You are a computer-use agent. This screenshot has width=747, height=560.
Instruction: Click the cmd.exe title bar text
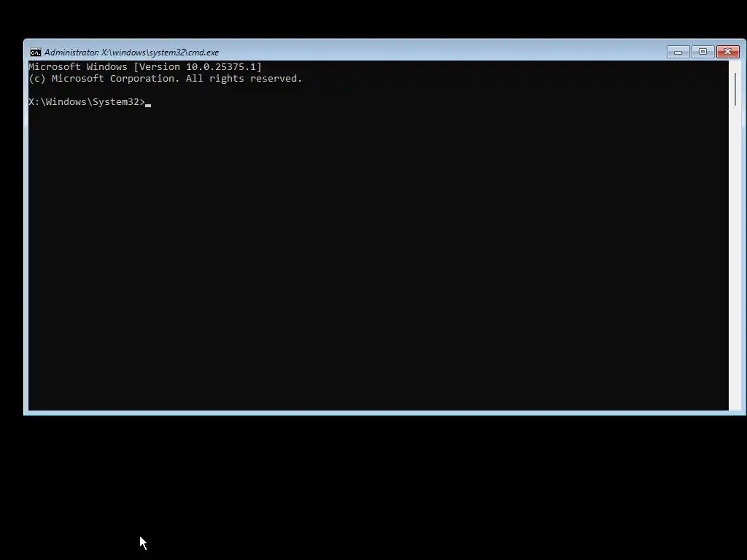[x=131, y=52]
